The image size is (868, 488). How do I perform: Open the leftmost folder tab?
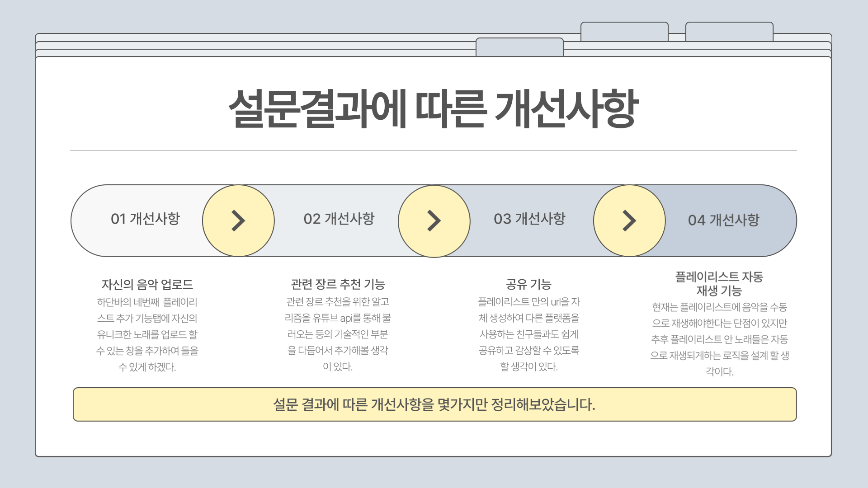coord(519,47)
